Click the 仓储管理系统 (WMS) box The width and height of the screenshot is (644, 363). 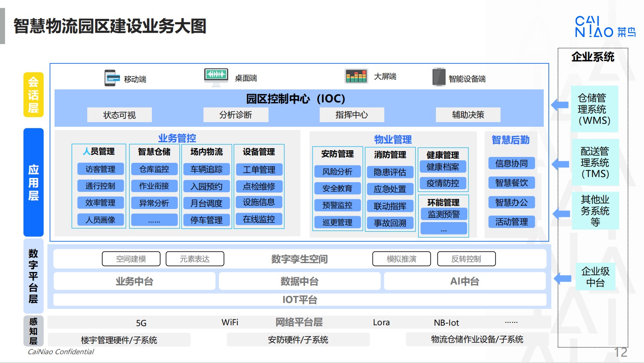[594, 109]
